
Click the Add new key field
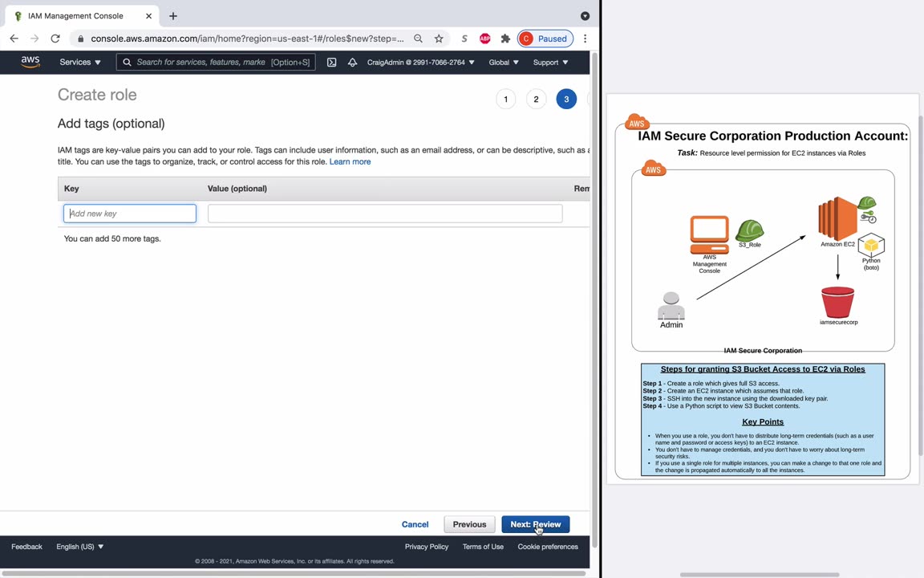pos(130,214)
